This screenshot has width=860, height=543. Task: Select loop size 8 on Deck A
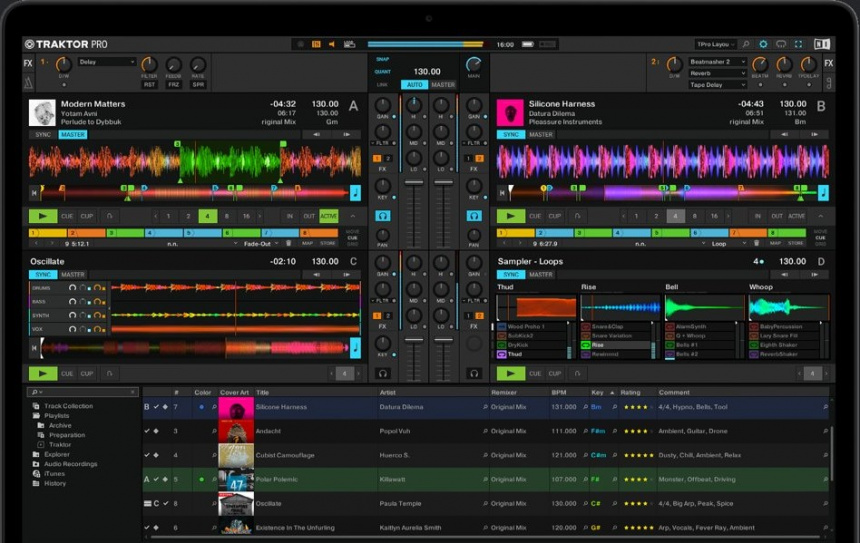point(227,216)
